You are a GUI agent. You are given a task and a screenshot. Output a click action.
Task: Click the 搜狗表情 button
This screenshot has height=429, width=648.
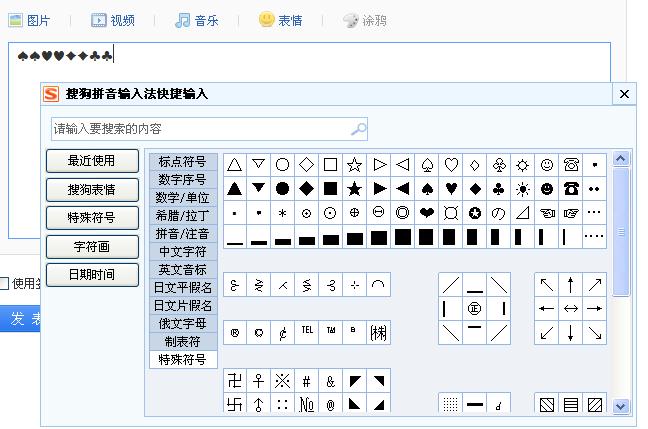pyautogui.click(x=92, y=190)
